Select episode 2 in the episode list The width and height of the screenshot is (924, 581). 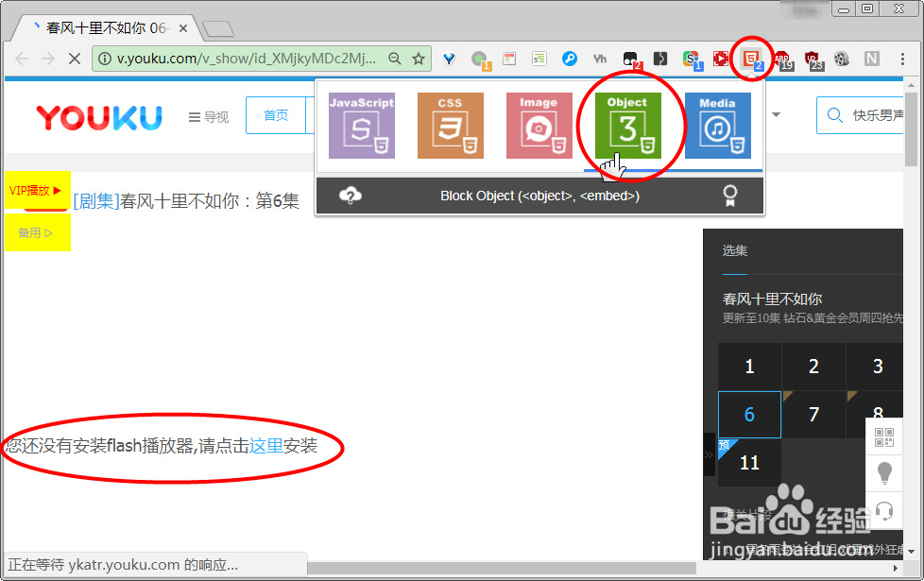(813, 367)
